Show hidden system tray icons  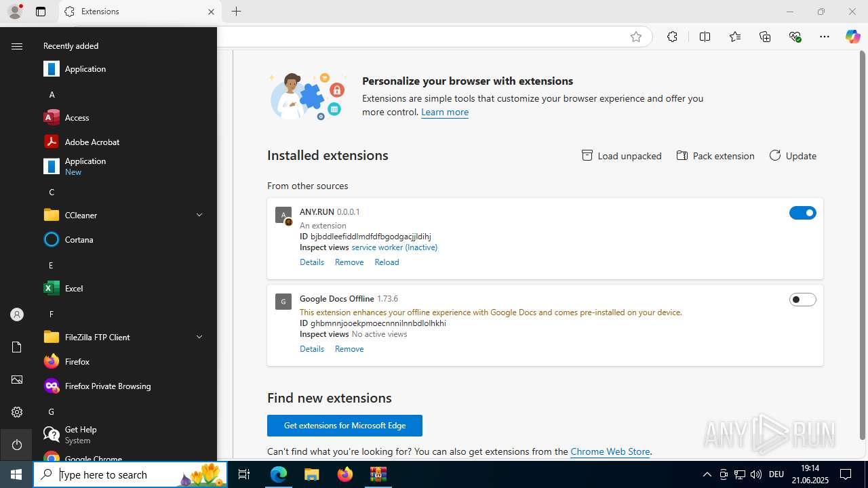coord(707,474)
